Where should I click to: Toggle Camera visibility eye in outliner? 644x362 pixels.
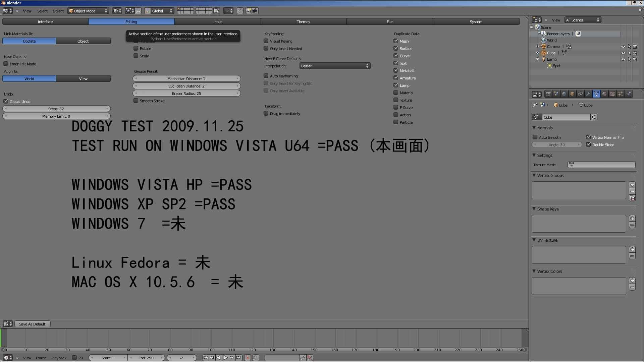coord(623,47)
